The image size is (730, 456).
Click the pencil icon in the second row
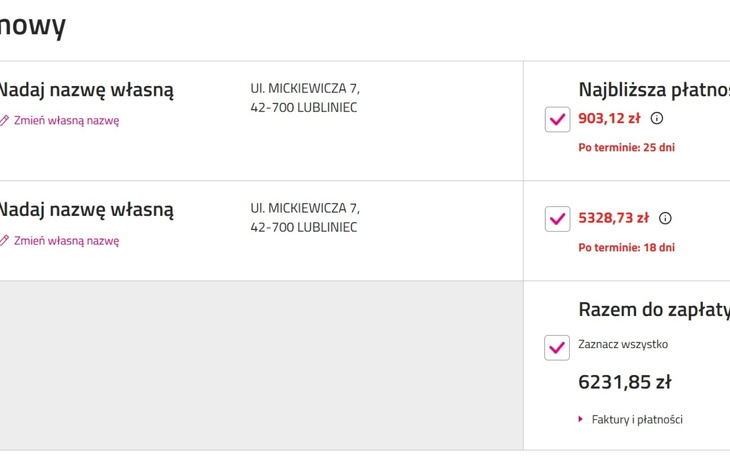(4, 241)
